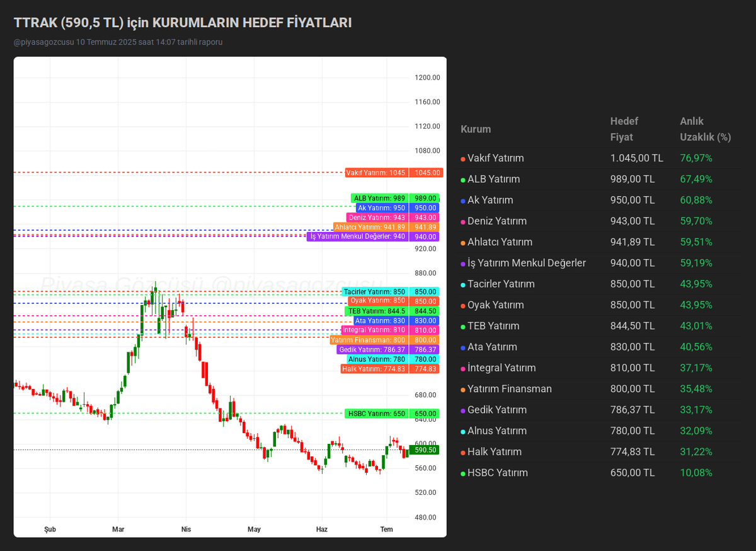The width and height of the screenshot is (756, 551).
Task: Click chart label Alnus Yatırım: 780
Action: [377, 359]
